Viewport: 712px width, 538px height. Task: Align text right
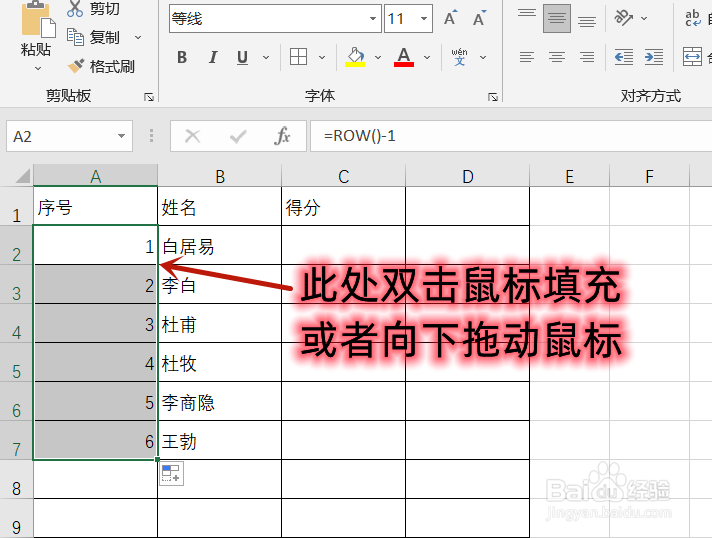(x=587, y=57)
